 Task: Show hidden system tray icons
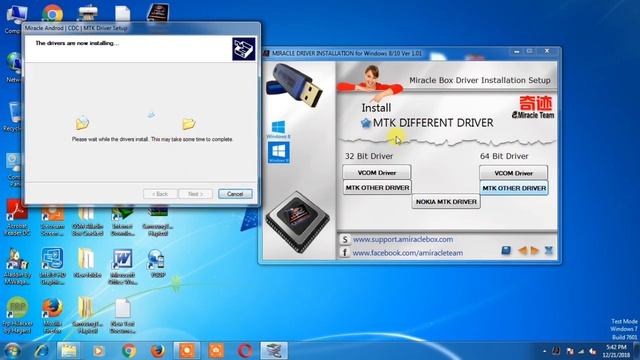[x=544, y=351]
